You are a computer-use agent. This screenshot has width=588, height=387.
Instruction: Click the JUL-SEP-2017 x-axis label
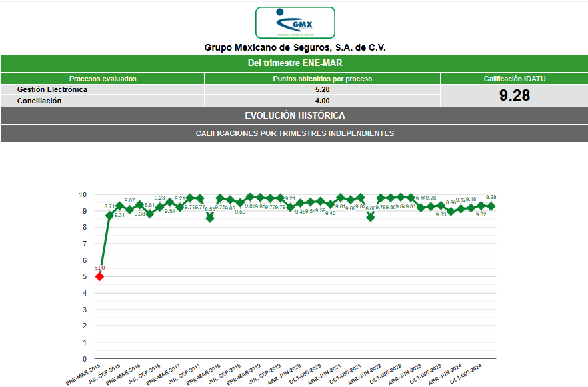coord(185,374)
